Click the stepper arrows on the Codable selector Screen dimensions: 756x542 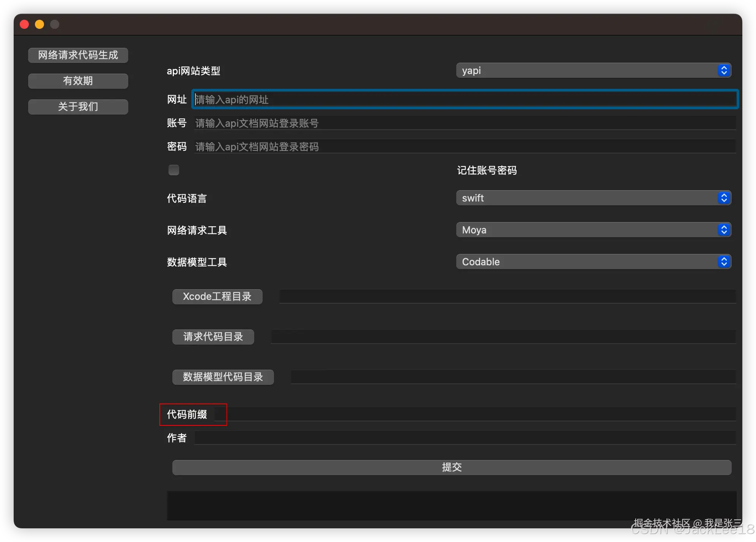724,262
